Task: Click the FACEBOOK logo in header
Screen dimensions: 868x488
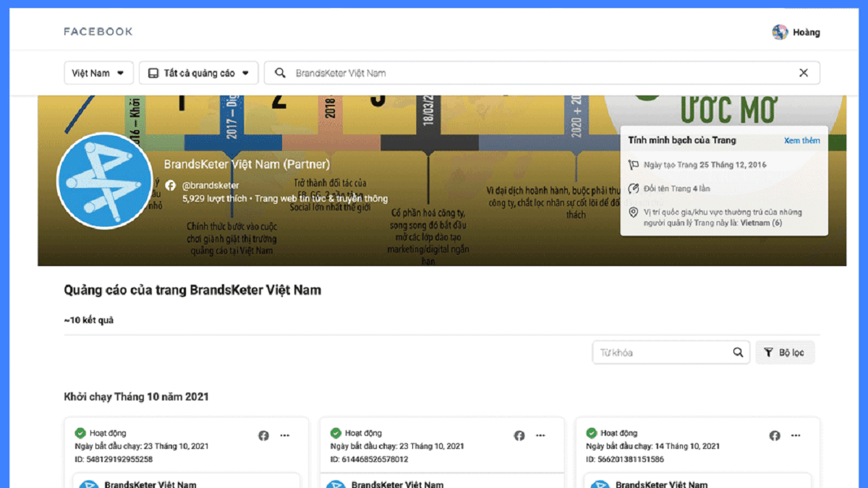Action: (98, 32)
